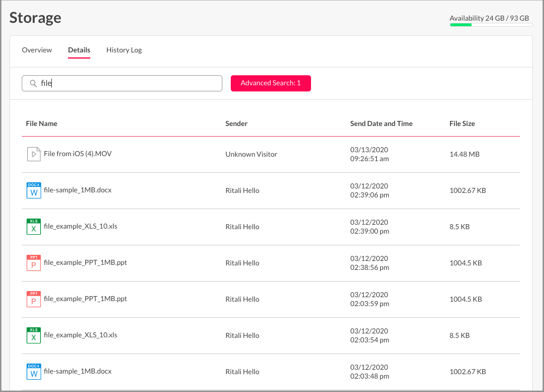Focus the search field containing 'file'
The height and width of the screenshot is (392, 544).
tap(122, 83)
